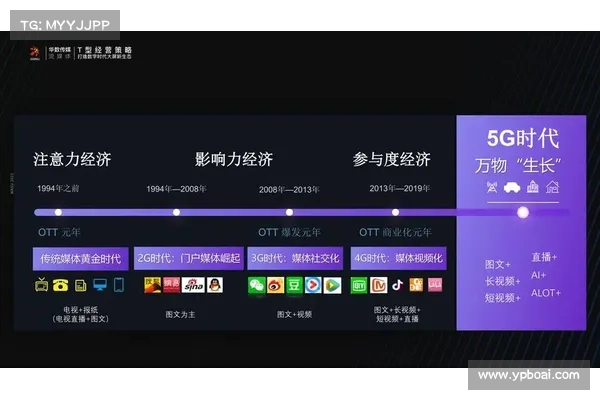Click the 1994年—2008年 date text

pyautogui.click(x=176, y=189)
